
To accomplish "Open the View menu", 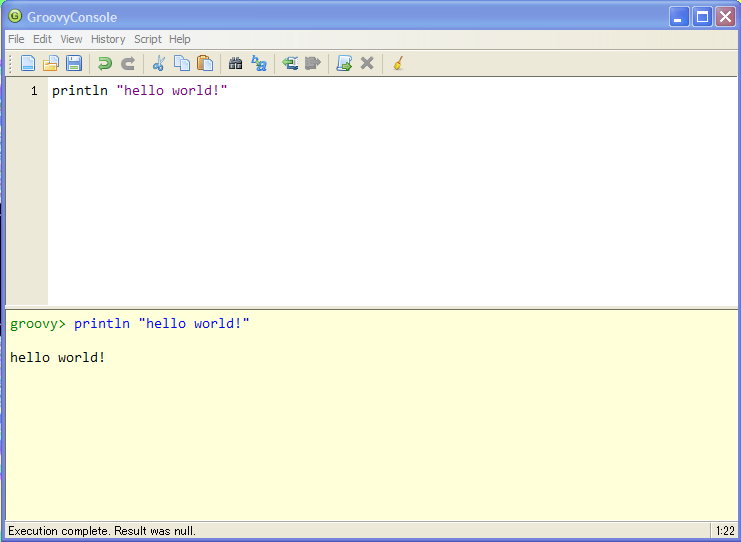I will (71, 39).
